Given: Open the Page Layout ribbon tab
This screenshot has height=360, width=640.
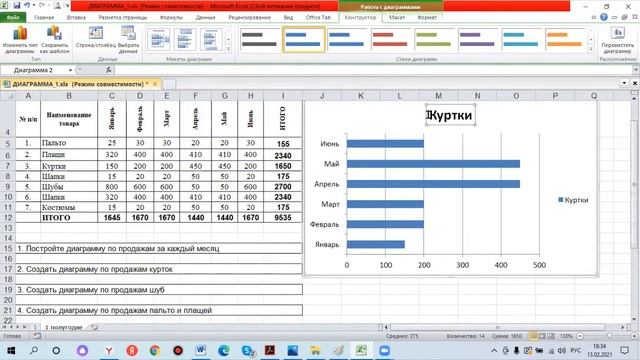Looking at the screenshot, I should point(122,18).
